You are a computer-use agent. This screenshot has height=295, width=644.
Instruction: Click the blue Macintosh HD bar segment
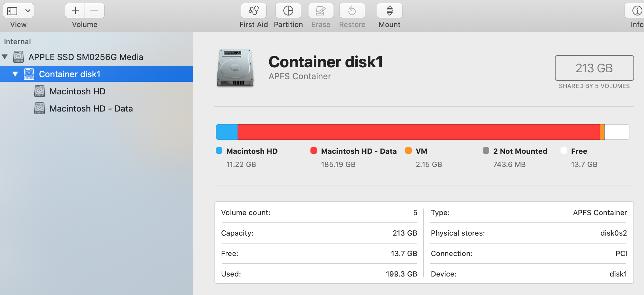[227, 132]
